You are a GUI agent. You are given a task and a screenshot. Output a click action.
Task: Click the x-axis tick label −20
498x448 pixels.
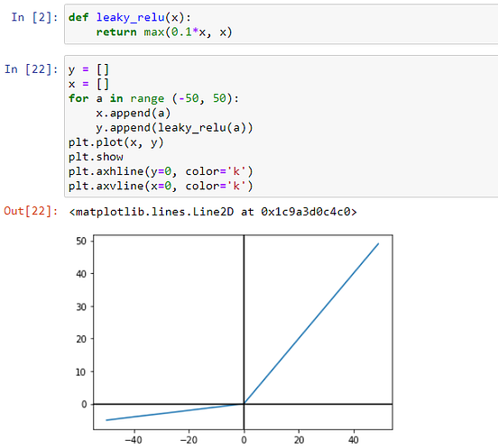(x=189, y=440)
